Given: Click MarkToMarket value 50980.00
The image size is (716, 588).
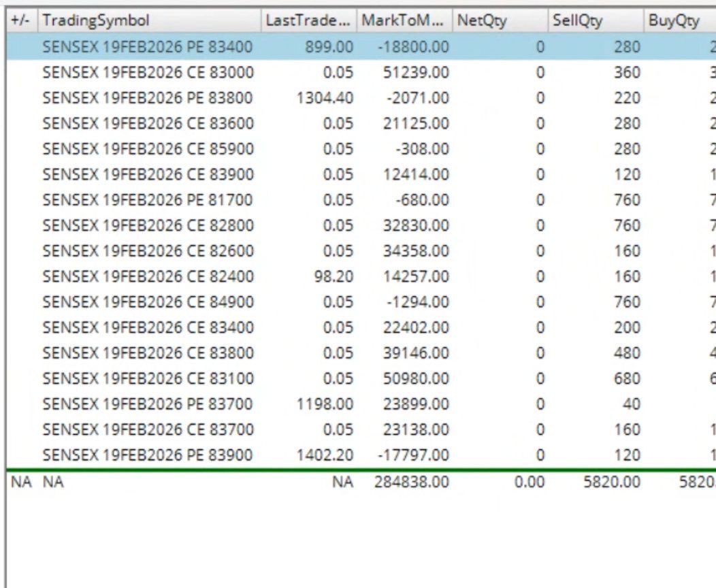Looking at the screenshot, I should (416, 379).
